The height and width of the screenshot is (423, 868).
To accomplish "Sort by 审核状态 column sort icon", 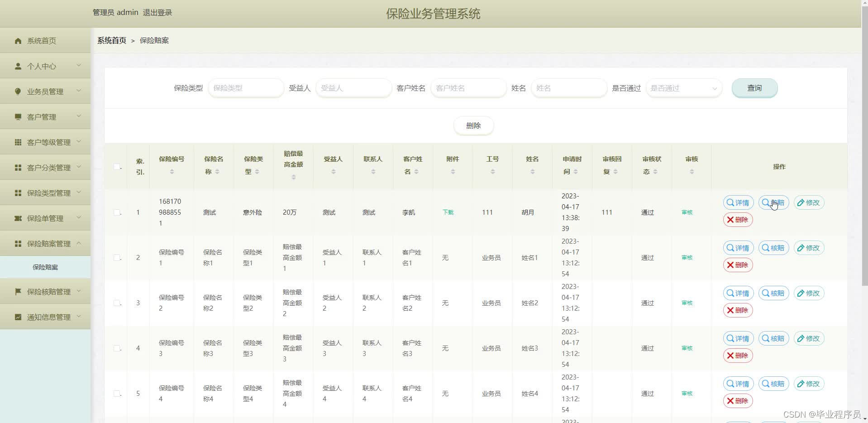I will pos(655,172).
